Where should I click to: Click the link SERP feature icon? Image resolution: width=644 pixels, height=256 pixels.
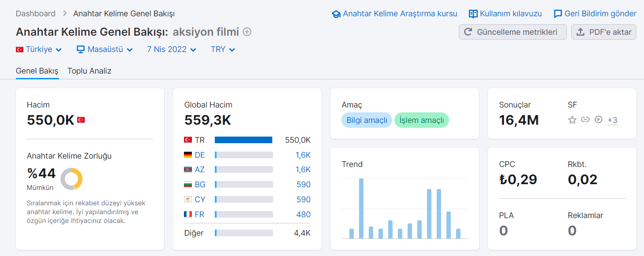[585, 119]
